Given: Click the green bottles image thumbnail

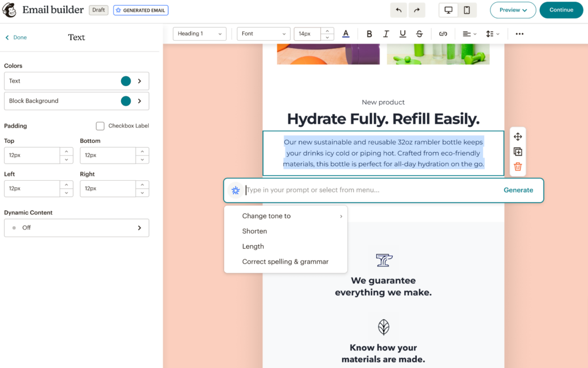Looking at the screenshot, I should click(x=438, y=54).
